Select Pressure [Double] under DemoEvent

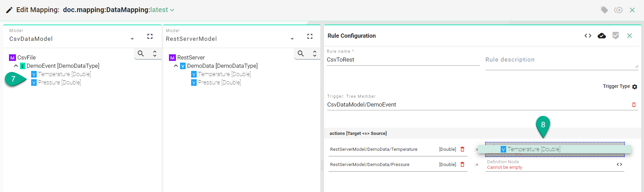[x=59, y=82]
